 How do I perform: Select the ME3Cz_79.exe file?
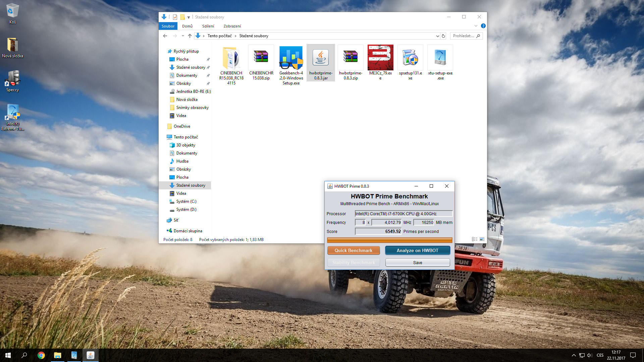(380, 63)
